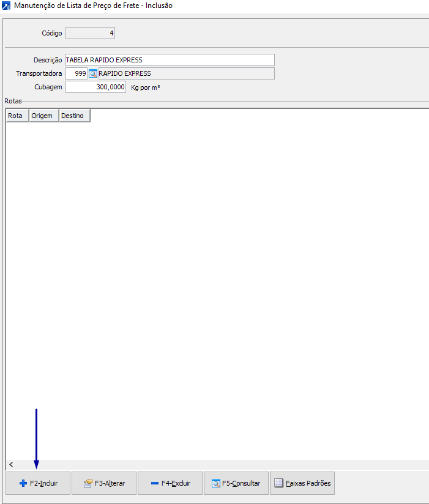The image size is (429, 504).
Task: Click the application icon in title bar
Action: point(6,6)
